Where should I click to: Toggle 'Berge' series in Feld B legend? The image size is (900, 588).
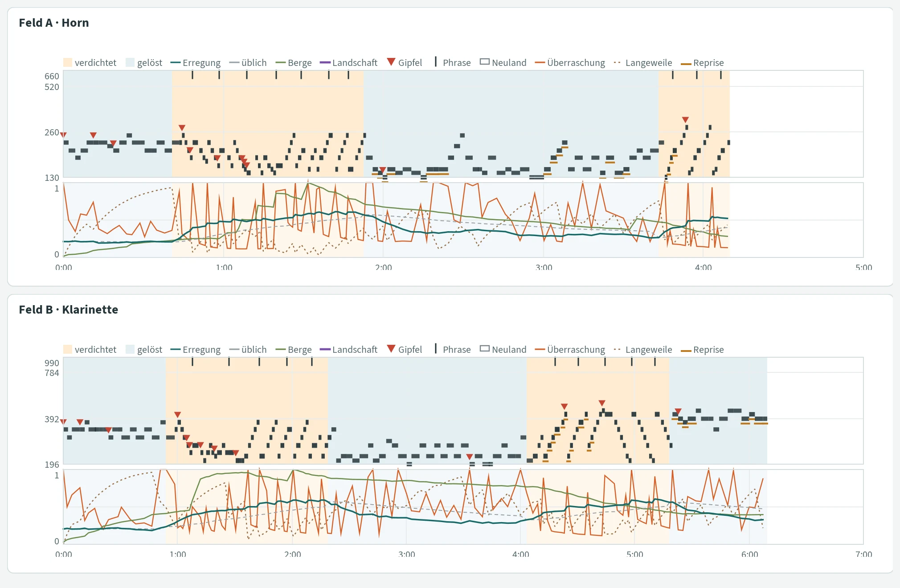pos(294,350)
